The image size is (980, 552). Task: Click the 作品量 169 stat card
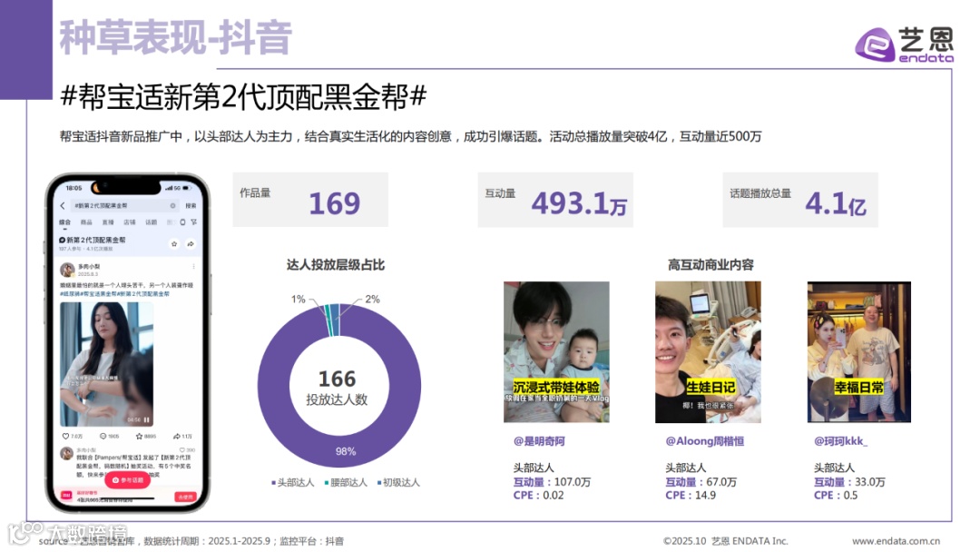[x=310, y=200]
